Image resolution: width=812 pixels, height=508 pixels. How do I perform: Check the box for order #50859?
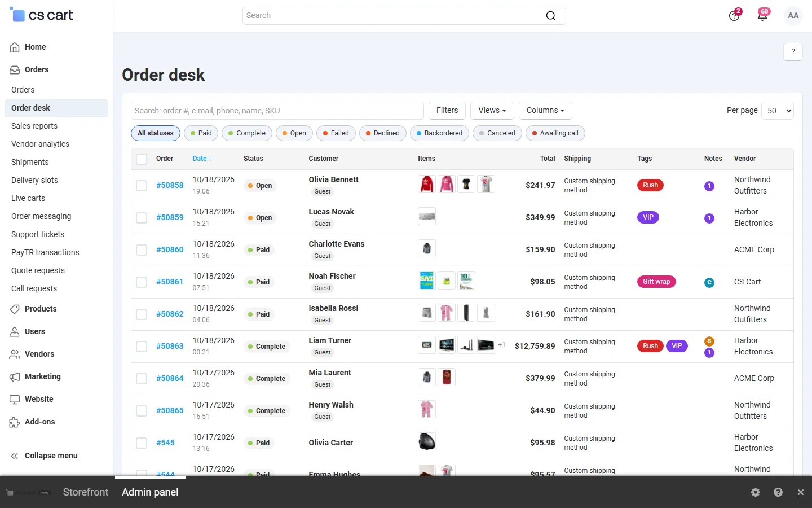point(142,218)
